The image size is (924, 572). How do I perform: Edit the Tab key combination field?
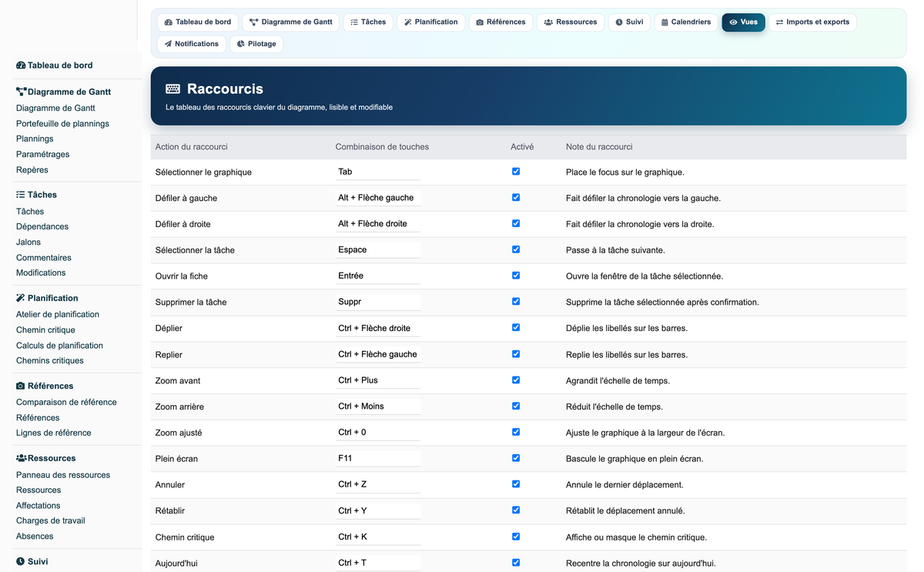378,172
